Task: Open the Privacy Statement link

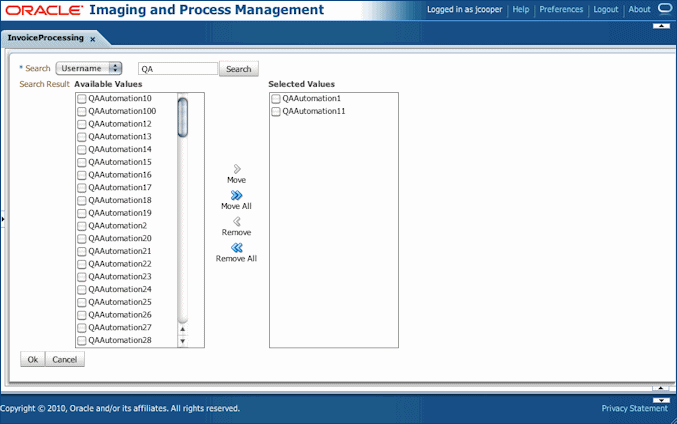Action: pyautogui.click(x=635, y=408)
